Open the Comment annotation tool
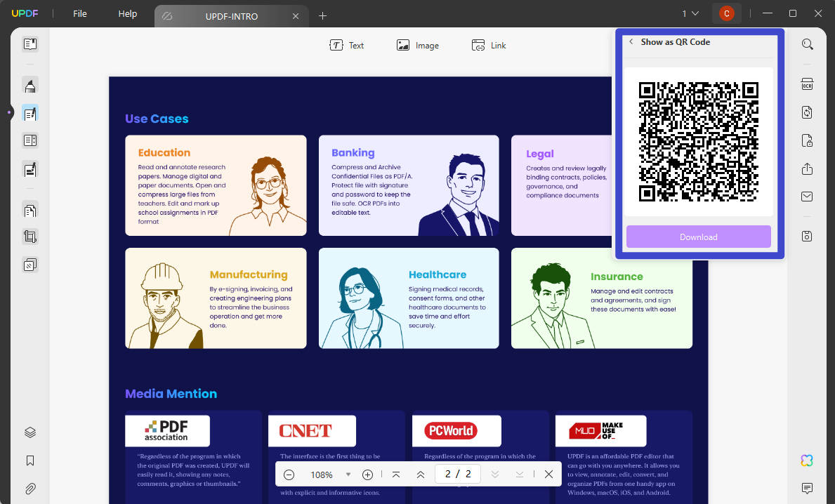The image size is (835, 504). (x=29, y=84)
